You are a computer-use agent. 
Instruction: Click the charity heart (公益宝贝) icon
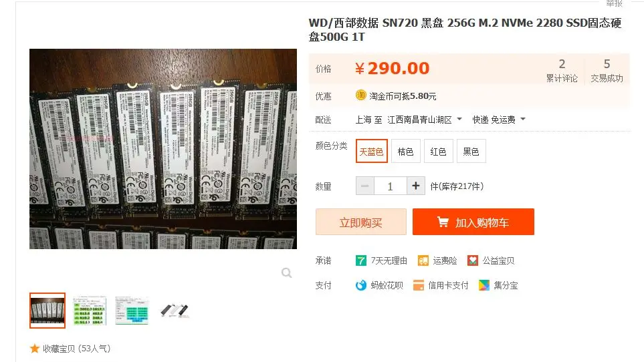pos(473,260)
